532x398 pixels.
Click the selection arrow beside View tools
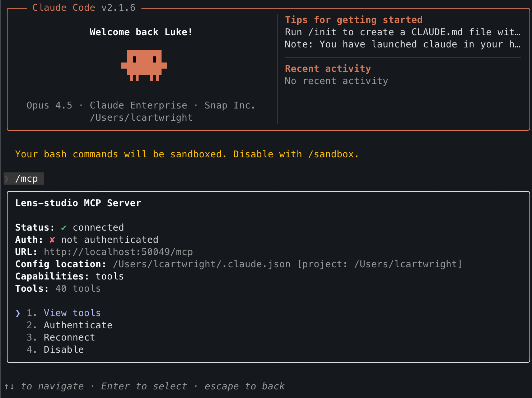pos(18,313)
